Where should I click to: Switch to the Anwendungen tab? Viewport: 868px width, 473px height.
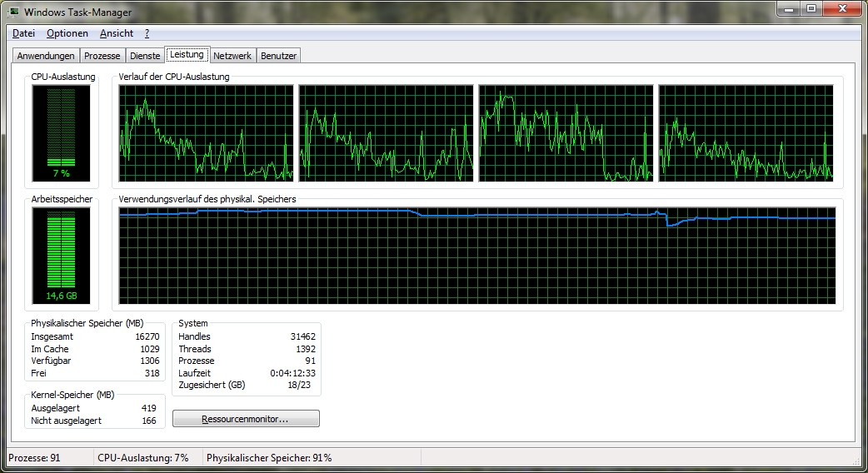coord(45,56)
